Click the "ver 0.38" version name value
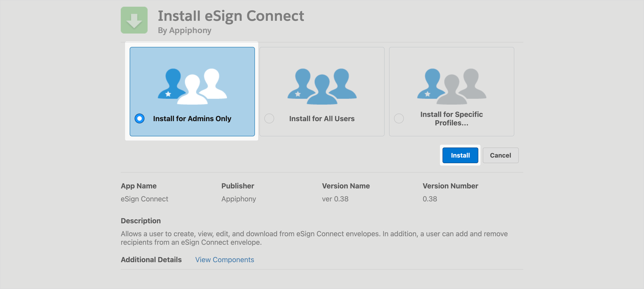The width and height of the screenshot is (644, 289). 335,199
